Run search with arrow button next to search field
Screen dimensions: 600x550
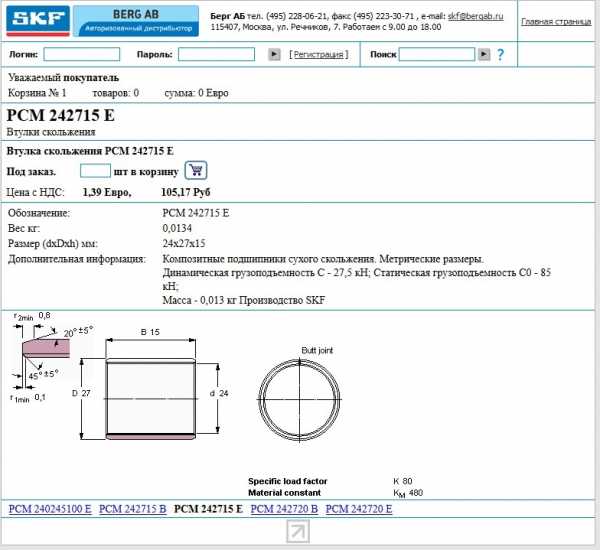coord(484,54)
